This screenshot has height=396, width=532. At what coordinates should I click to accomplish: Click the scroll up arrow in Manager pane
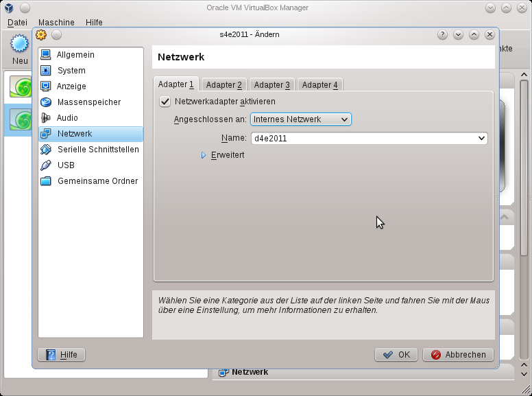[524, 75]
